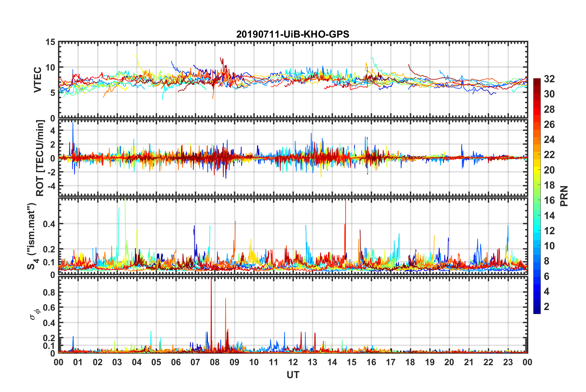The width and height of the screenshot is (586, 392).
Task: Click x-axis tick label 13
Action: [312, 362]
